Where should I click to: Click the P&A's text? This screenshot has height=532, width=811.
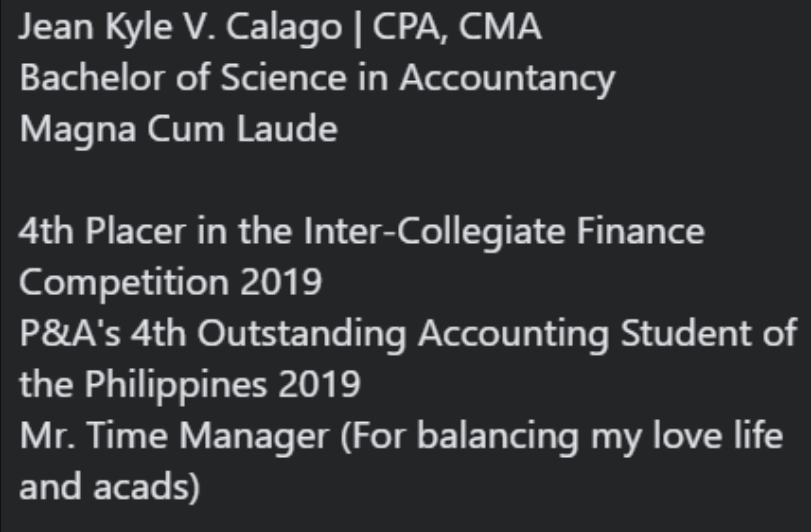tap(70, 333)
